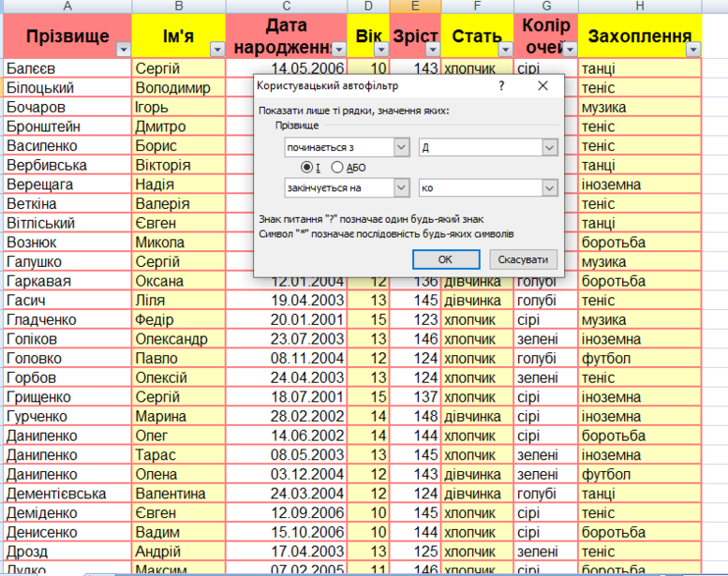728x576 pixels.
Task: Open the filter arrow of the Дата народження column
Action: click(x=339, y=49)
